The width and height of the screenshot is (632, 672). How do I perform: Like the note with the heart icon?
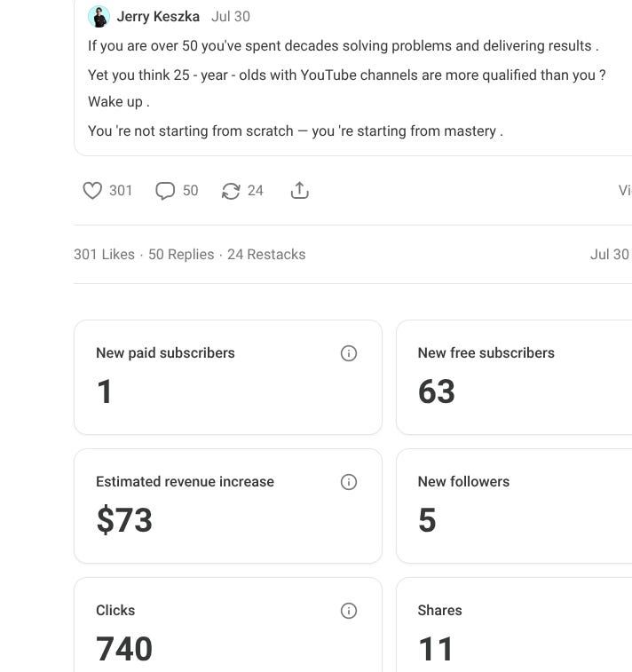pos(92,191)
